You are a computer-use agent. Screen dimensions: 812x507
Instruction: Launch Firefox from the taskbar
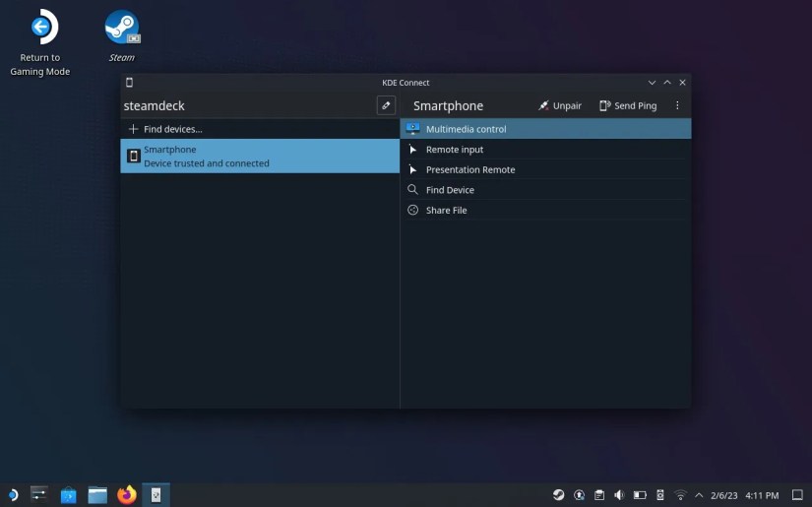pos(126,495)
